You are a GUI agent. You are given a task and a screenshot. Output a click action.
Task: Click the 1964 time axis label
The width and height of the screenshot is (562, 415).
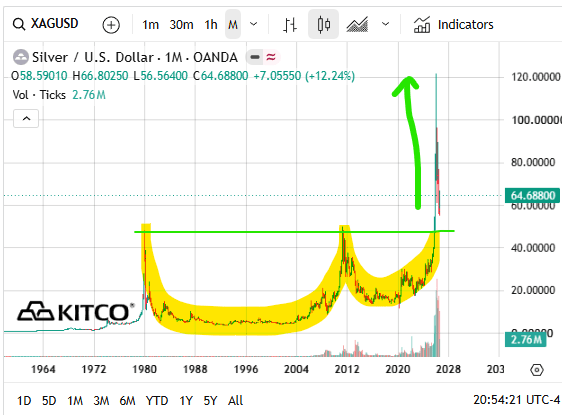pos(43,369)
